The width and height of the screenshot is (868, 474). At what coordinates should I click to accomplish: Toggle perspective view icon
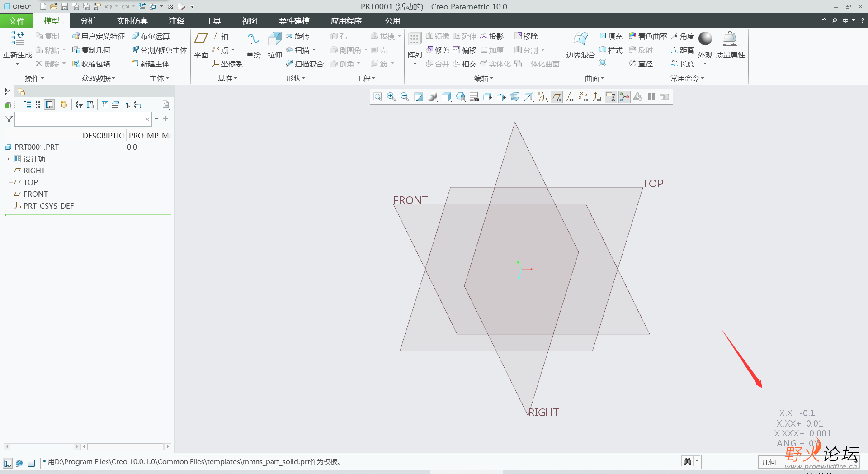click(515, 97)
